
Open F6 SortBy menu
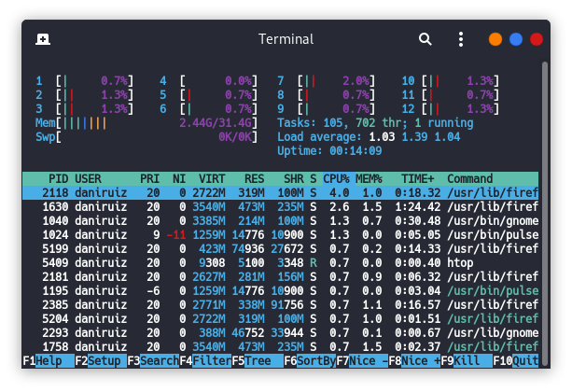pos(310,360)
